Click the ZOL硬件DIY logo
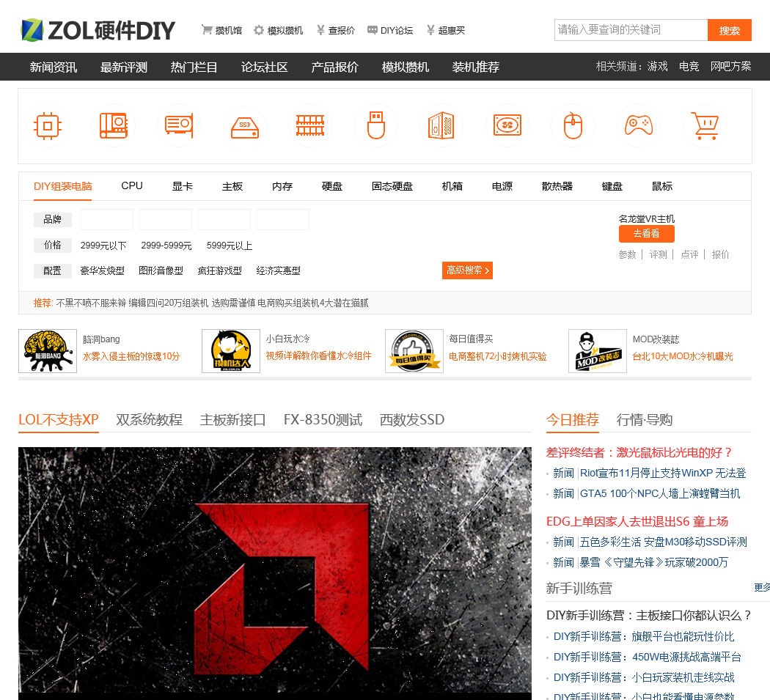Image resolution: width=770 pixels, height=700 pixels. point(98,31)
